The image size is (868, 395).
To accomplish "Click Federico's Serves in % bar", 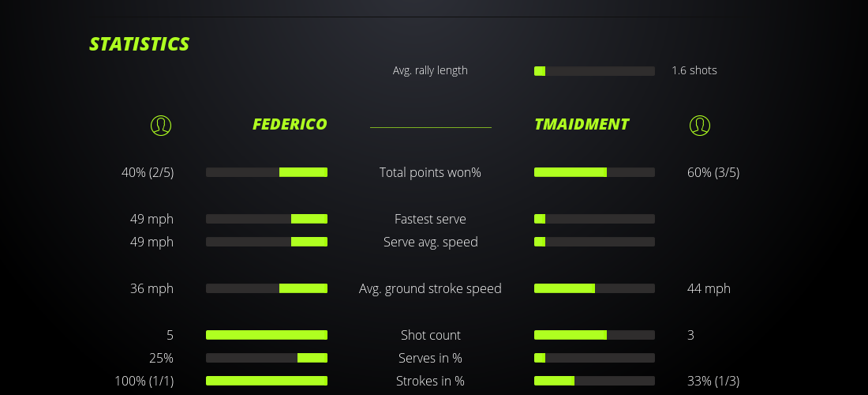I will (267, 358).
